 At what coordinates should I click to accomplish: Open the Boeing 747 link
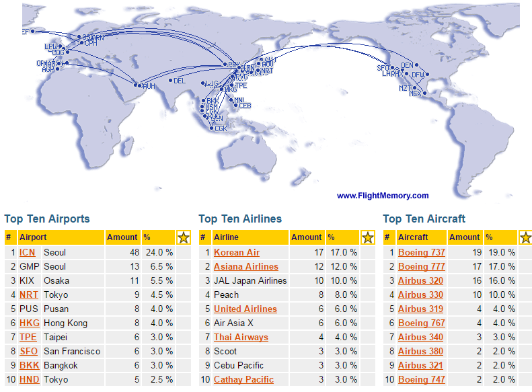tap(422, 379)
